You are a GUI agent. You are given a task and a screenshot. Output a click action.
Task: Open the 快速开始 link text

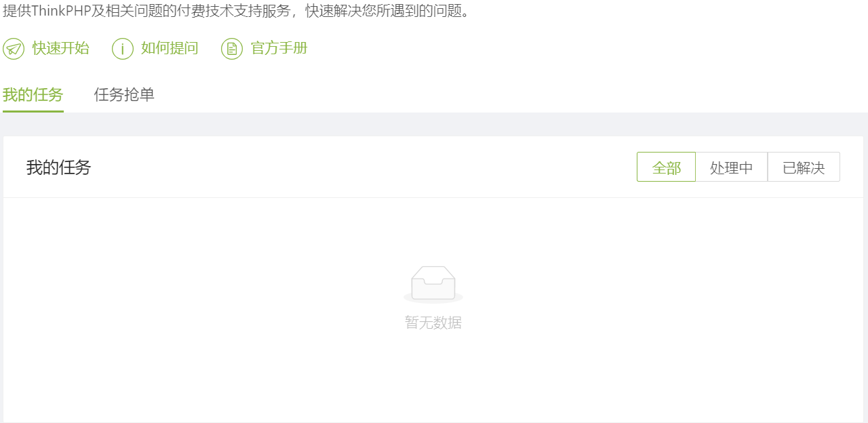click(x=61, y=48)
